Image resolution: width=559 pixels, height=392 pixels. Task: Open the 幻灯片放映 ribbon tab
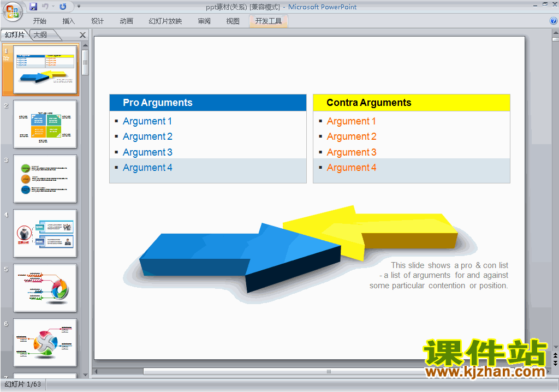165,21
